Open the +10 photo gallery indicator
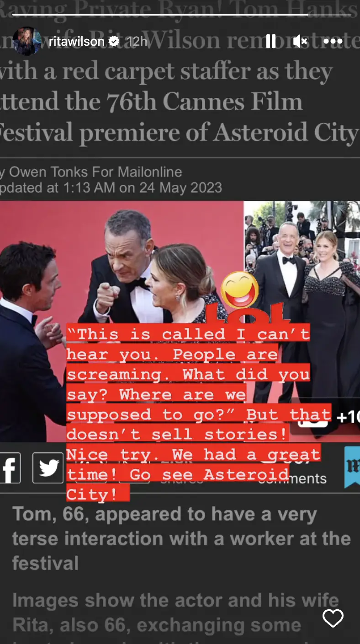 [347, 417]
